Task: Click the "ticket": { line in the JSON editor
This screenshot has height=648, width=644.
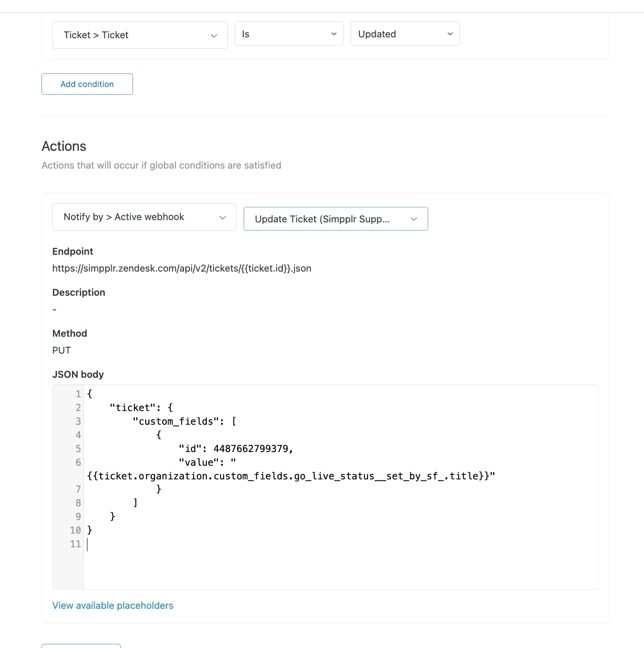Action: (x=141, y=408)
